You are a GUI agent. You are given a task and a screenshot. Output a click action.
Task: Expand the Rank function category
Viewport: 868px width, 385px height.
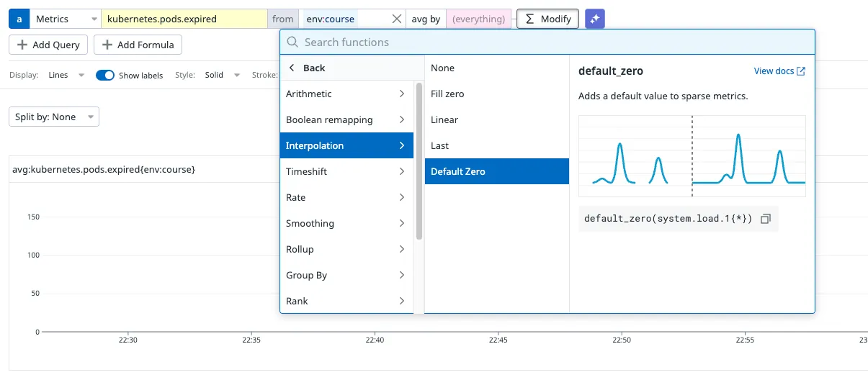pos(346,301)
